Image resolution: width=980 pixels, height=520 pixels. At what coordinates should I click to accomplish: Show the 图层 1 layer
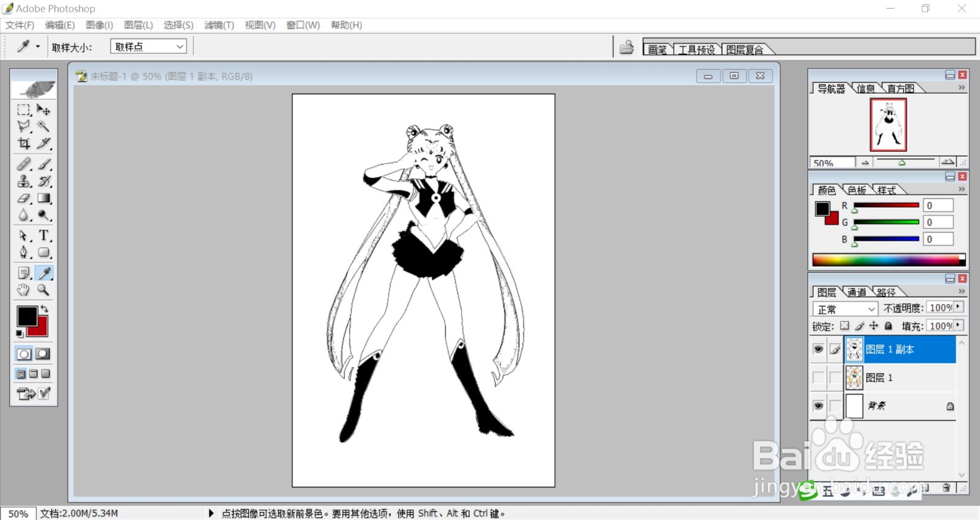point(818,377)
